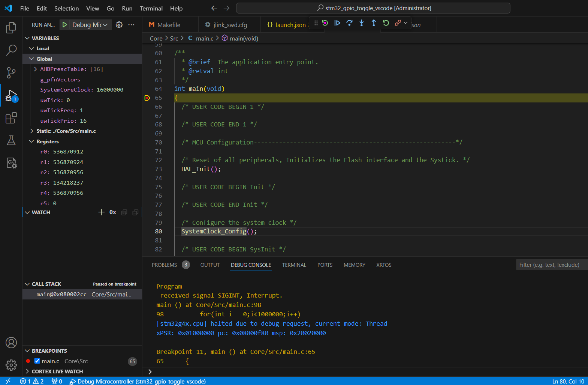This screenshot has width=588, height=385.
Task: Click the Continue debug button
Action: click(x=337, y=23)
